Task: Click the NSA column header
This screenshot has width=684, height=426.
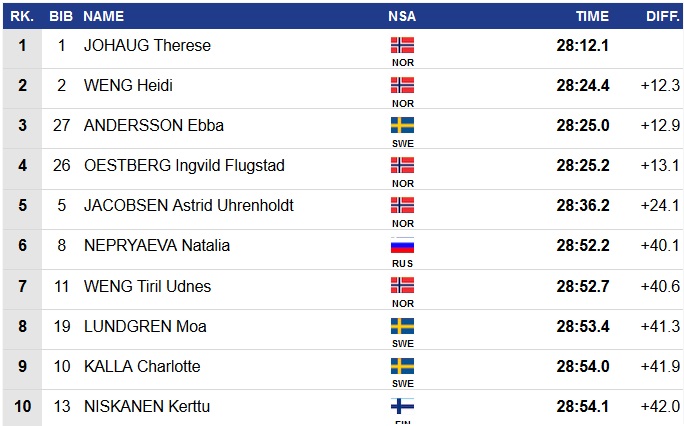Action: tap(402, 16)
